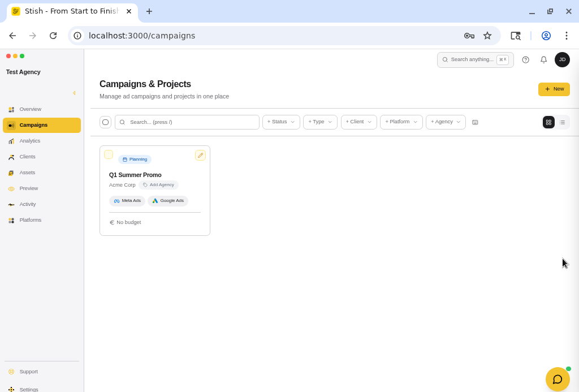579x392 pixels.
Task: Click the keyboard shortcuts icon beside filters
Action: (475, 122)
